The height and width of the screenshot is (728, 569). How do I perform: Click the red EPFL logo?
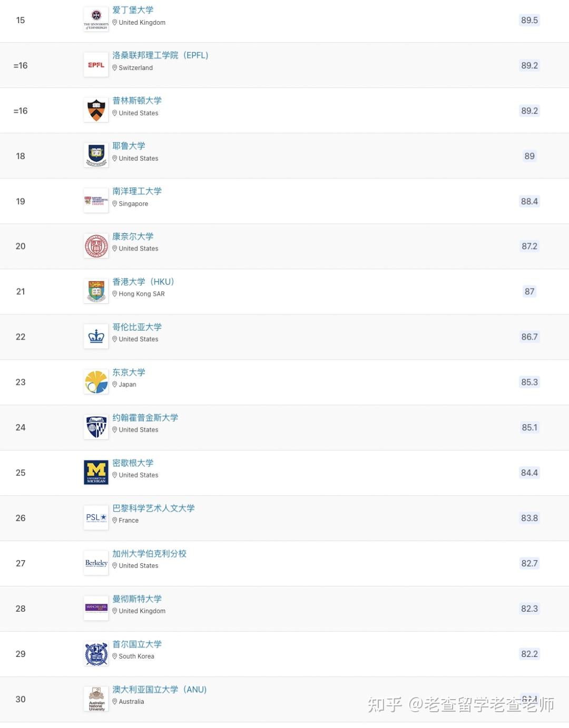(96, 65)
